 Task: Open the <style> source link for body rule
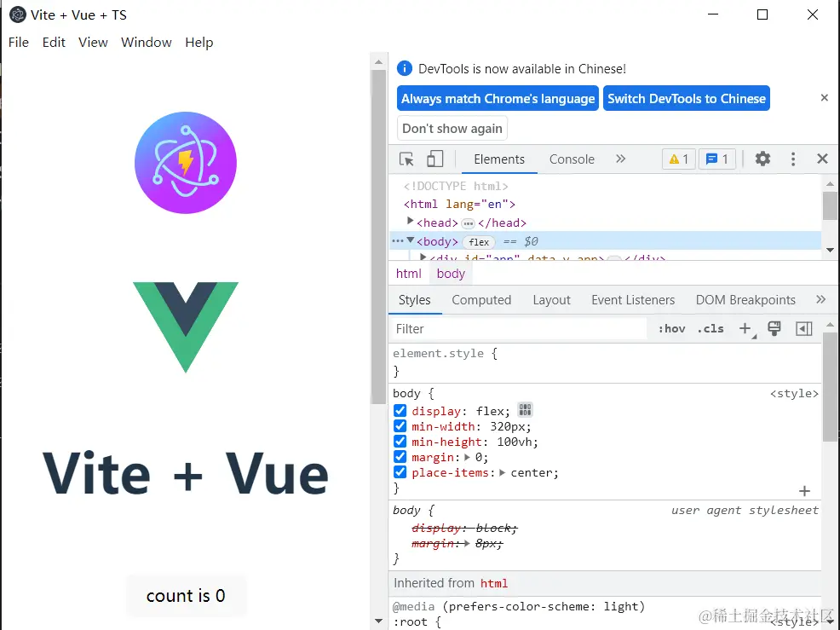[x=794, y=394]
